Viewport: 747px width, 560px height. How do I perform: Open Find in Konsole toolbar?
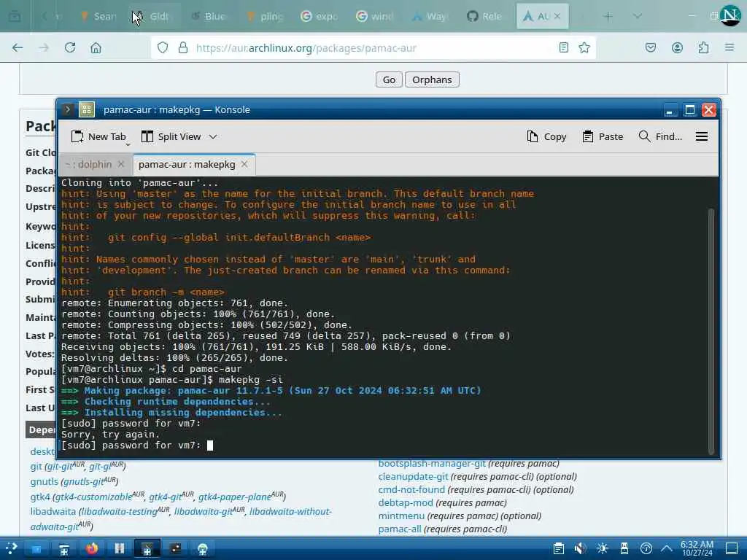[660, 136]
